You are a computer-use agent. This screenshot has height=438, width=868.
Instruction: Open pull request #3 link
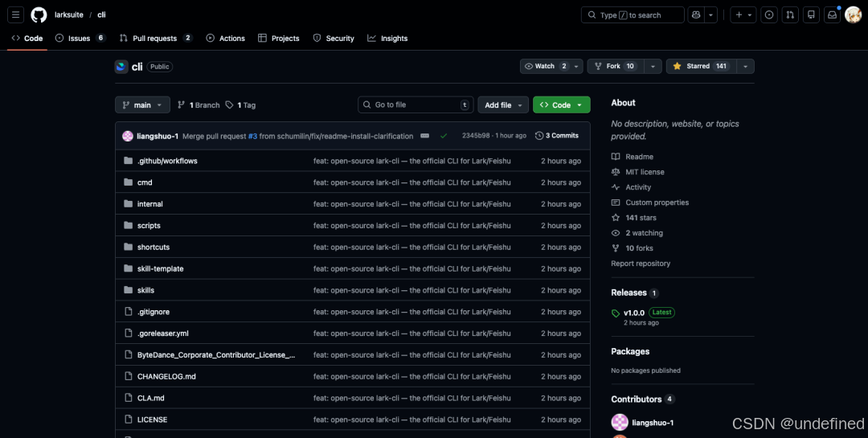point(252,136)
